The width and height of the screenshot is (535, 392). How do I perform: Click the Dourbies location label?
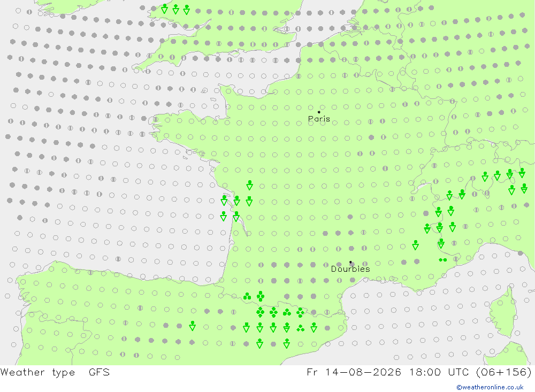click(x=350, y=269)
